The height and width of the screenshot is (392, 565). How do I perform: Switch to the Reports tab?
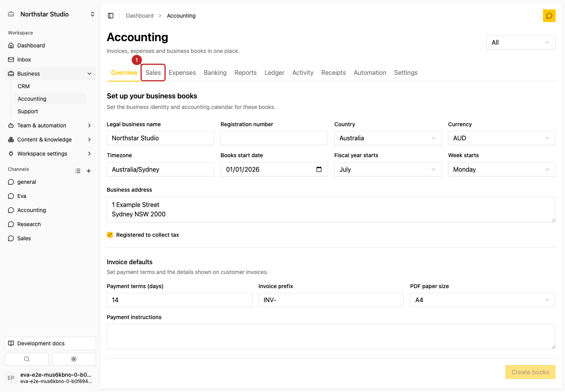[x=246, y=73]
